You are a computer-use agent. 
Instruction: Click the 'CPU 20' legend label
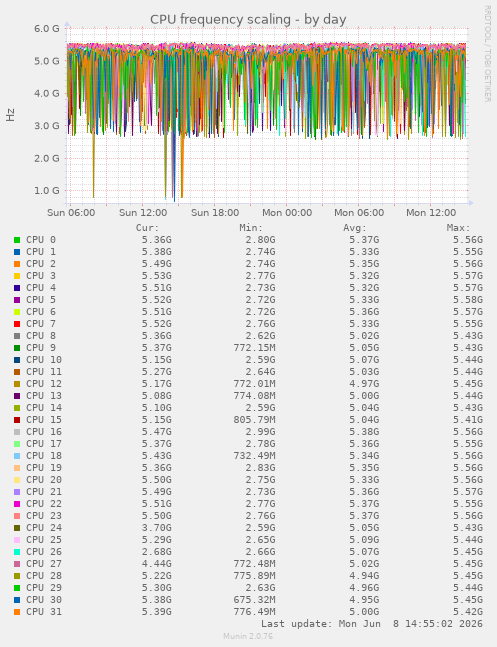[44, 480]
